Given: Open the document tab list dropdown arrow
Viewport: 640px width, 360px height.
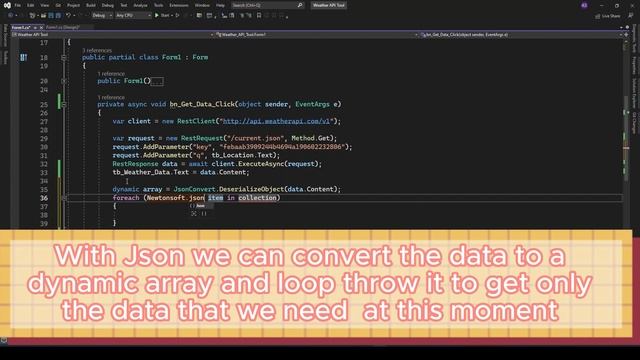Looking at the screenshot, I should [620, 27].
